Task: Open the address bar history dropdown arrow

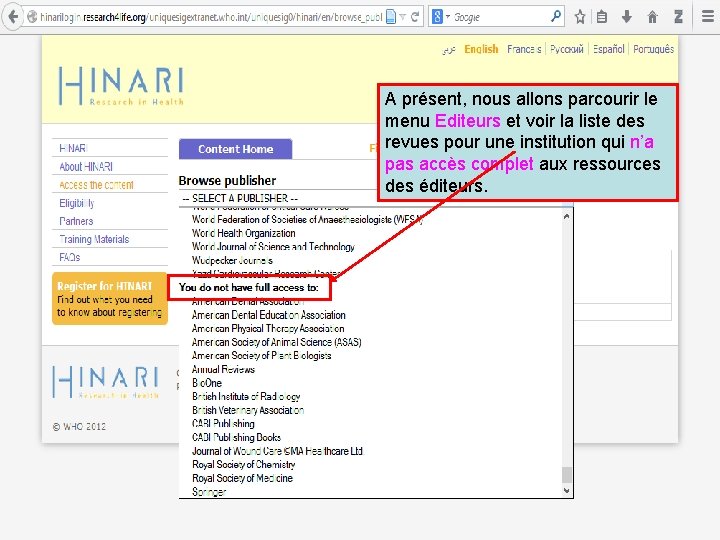Action: point(402,17)
